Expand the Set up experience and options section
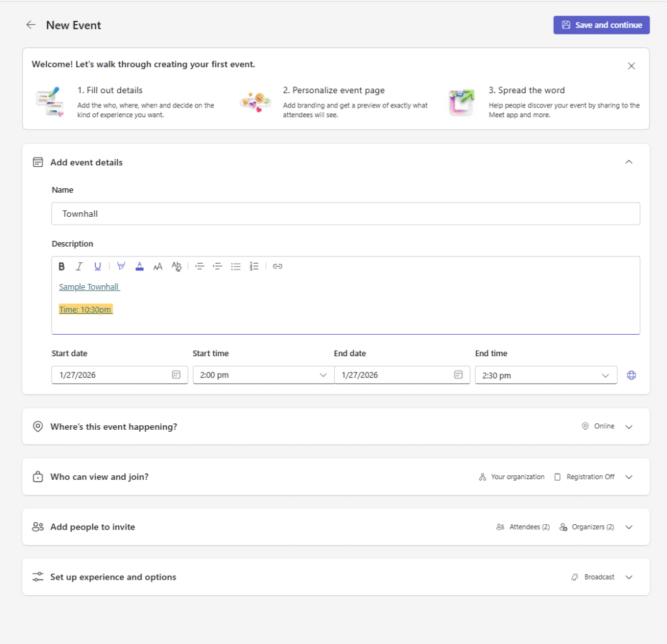This screenshot has width=667, height=644. 629,577
